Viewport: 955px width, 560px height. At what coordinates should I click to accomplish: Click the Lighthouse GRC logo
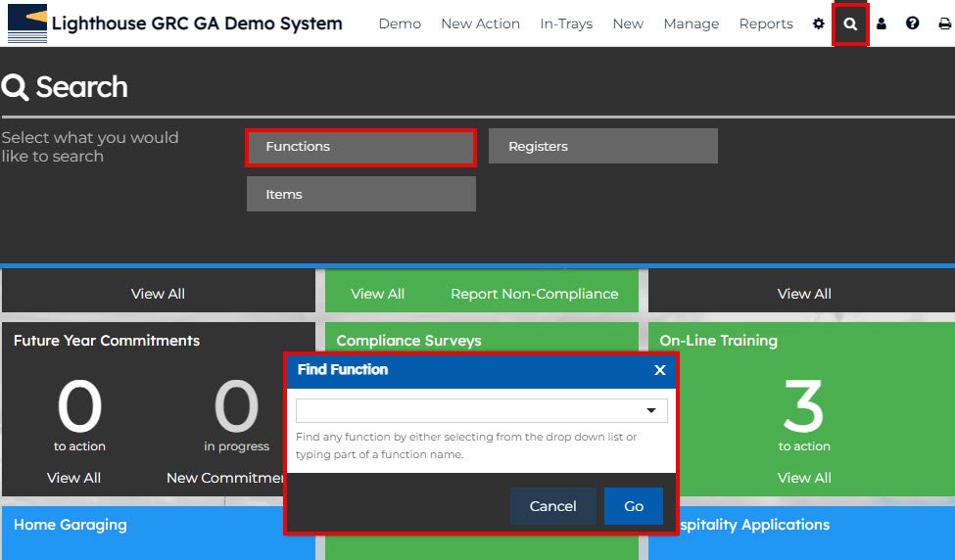(26, 23)
